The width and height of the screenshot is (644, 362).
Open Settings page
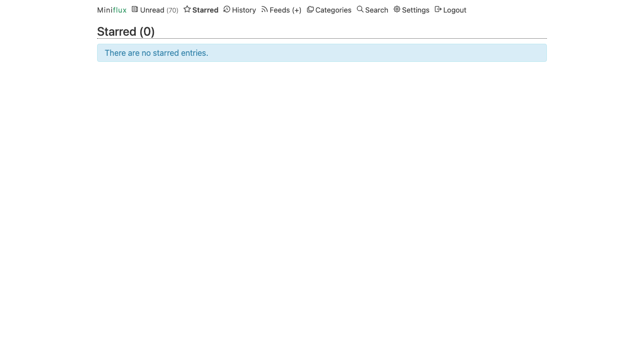tap(416, 10)
